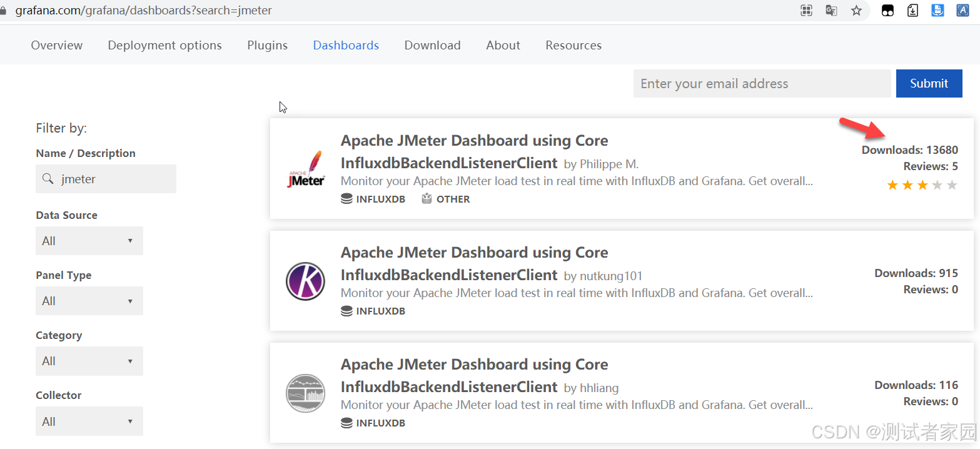The width and height of the screenshot is (980, 449).
Task: Click the blue letter A screenshot extension
Action: point(963,11)
